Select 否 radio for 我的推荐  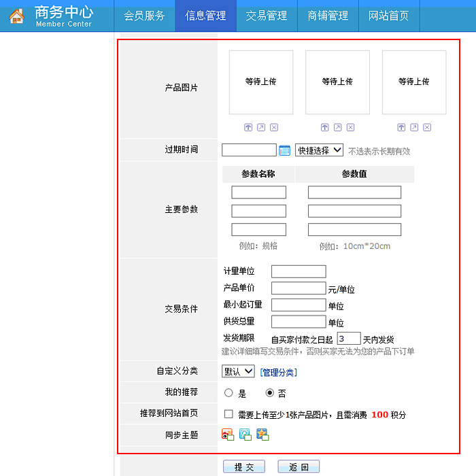[x=269, y=393]
